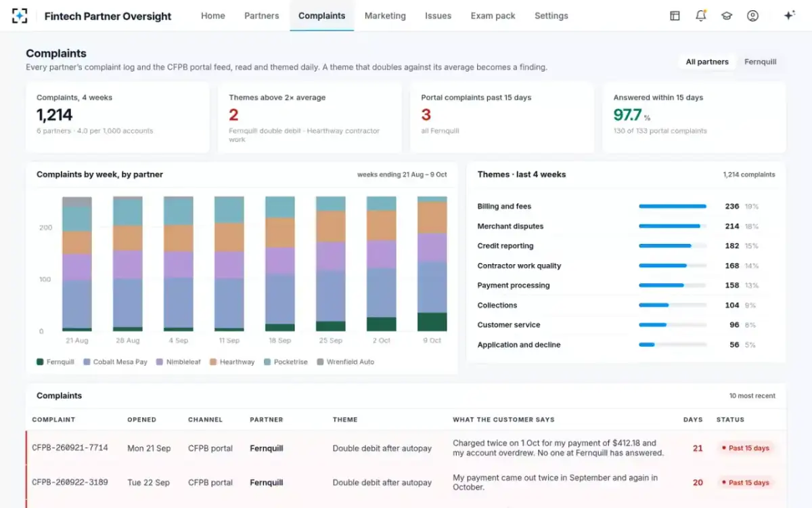Click the Merchant disputes progress bar
812x508 pixels.
pos(673,226)
